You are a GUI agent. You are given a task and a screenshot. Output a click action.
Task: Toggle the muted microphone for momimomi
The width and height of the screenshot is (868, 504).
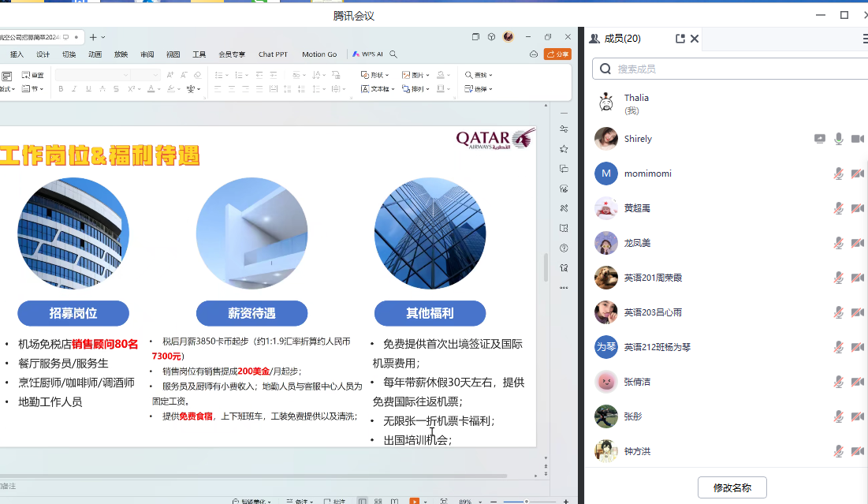click(x=839, y=174)
